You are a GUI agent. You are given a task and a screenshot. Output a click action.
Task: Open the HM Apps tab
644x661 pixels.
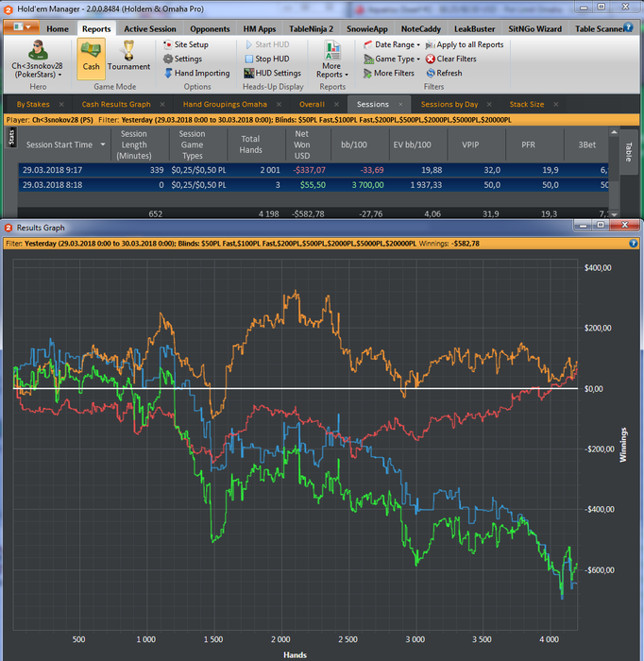point(259,29)
